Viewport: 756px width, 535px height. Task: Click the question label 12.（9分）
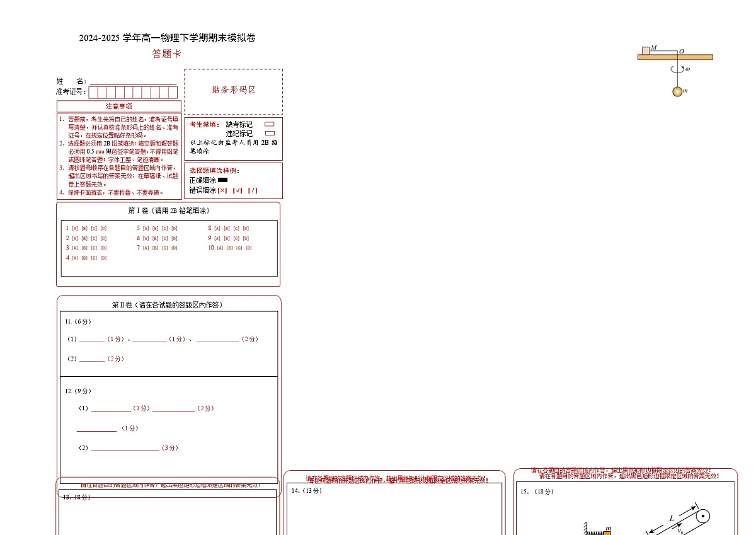click(x=78, y=391)
